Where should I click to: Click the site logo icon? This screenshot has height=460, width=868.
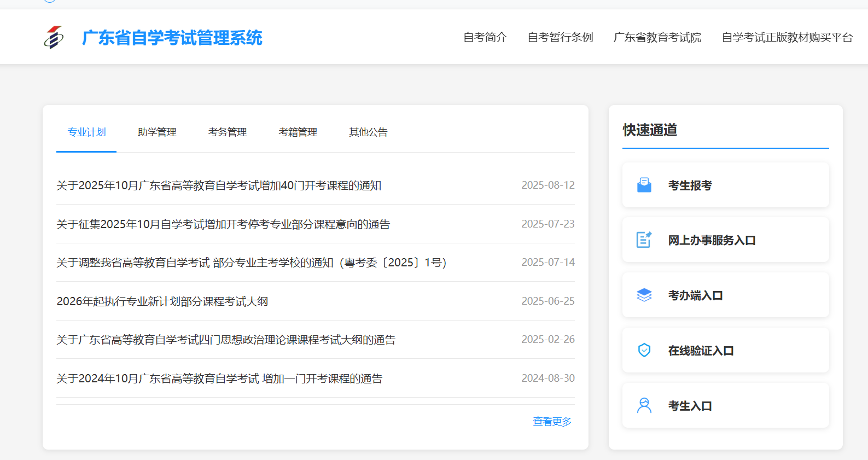54,38
